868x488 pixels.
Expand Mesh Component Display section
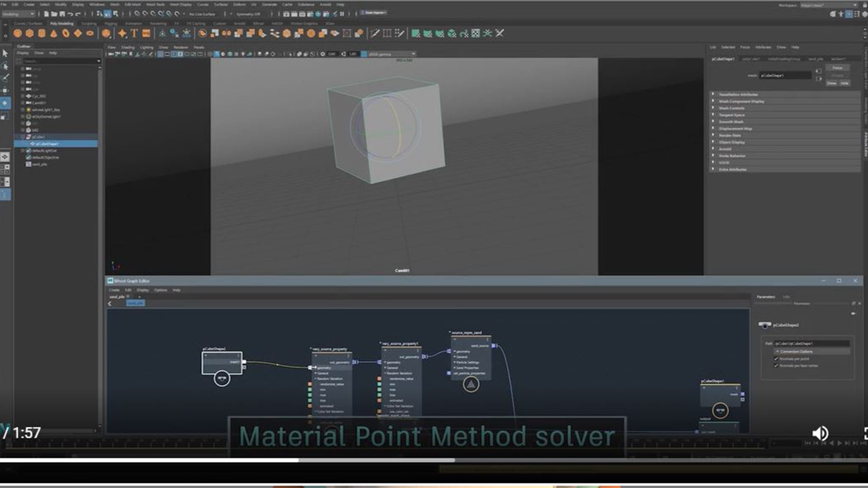point(785,101)
